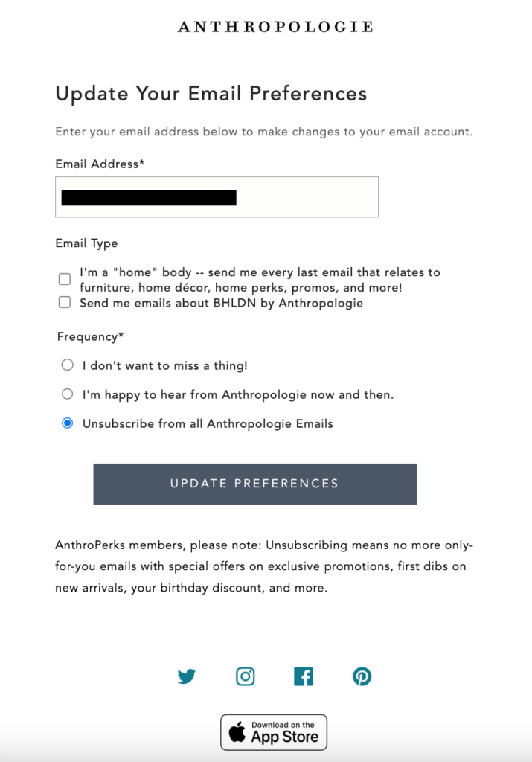Viewport: 532px width, 762px height.
Task: Select Unsubscribe from all Anthropologie Emails radio
Action: (68, 423)
